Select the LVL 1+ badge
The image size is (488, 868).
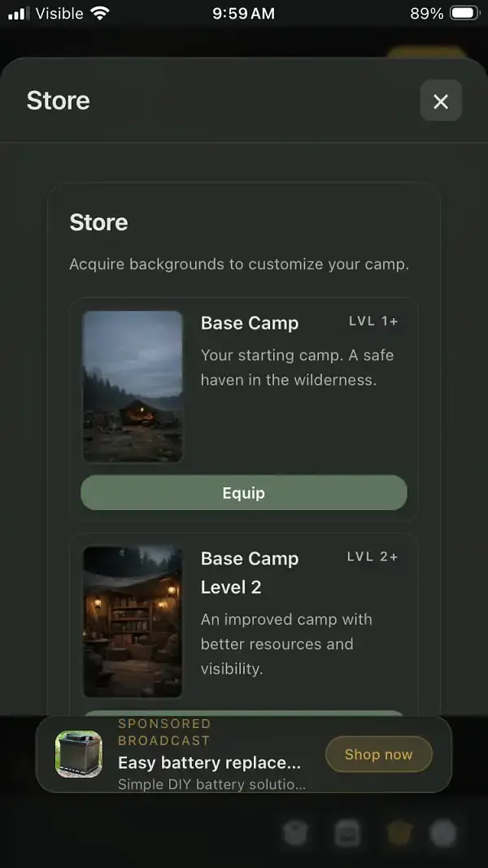[373, 321]
